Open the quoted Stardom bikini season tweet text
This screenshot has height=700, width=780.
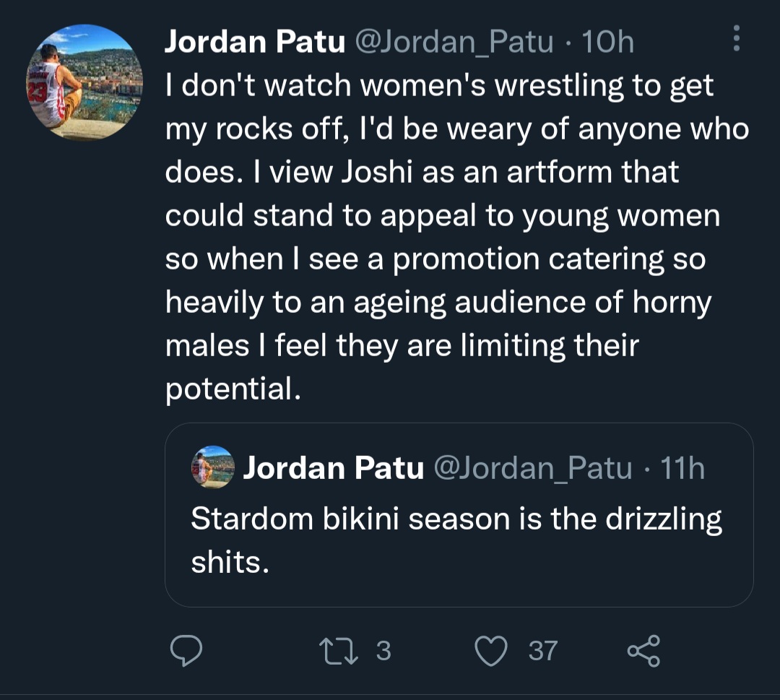click(x=456, y=540)
